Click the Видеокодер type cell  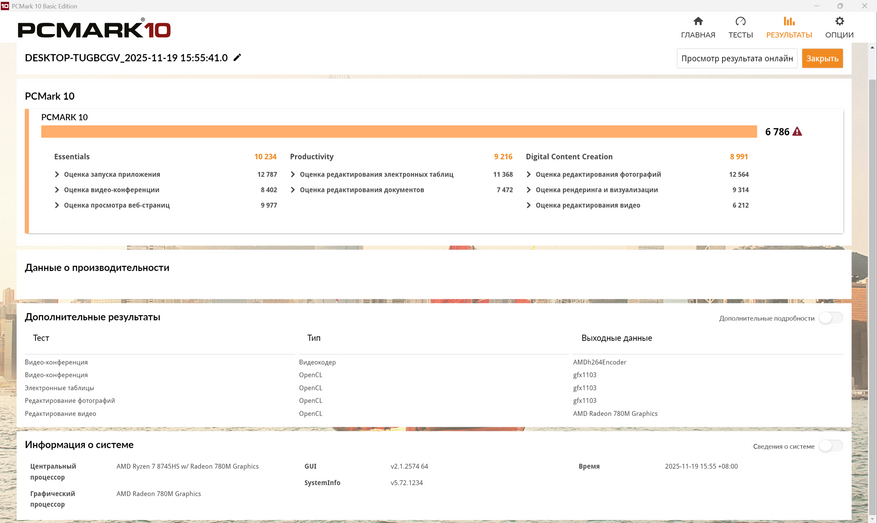click(x=317, y=362)
